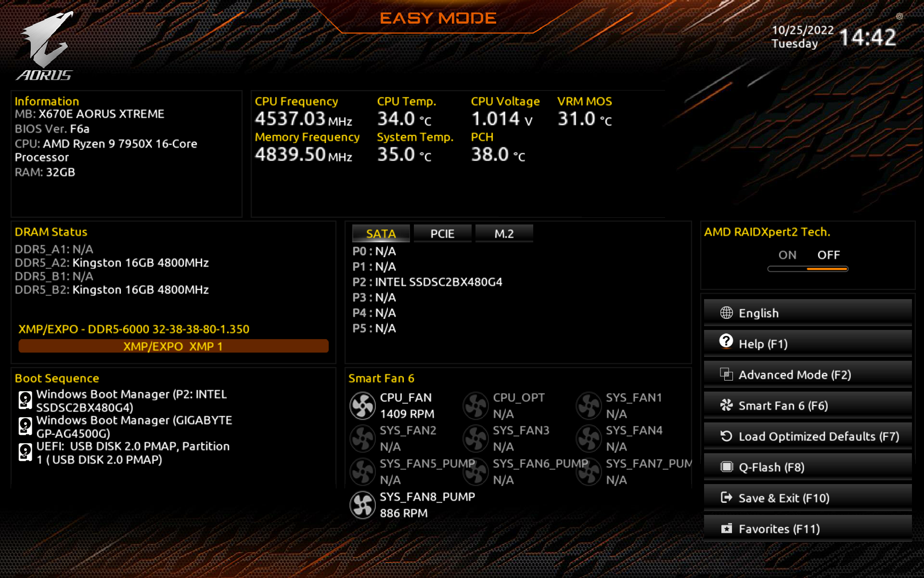Viewport: 924px width, 578px height.
Task: Click the globe icon beside English
Action: pos(726,313)
